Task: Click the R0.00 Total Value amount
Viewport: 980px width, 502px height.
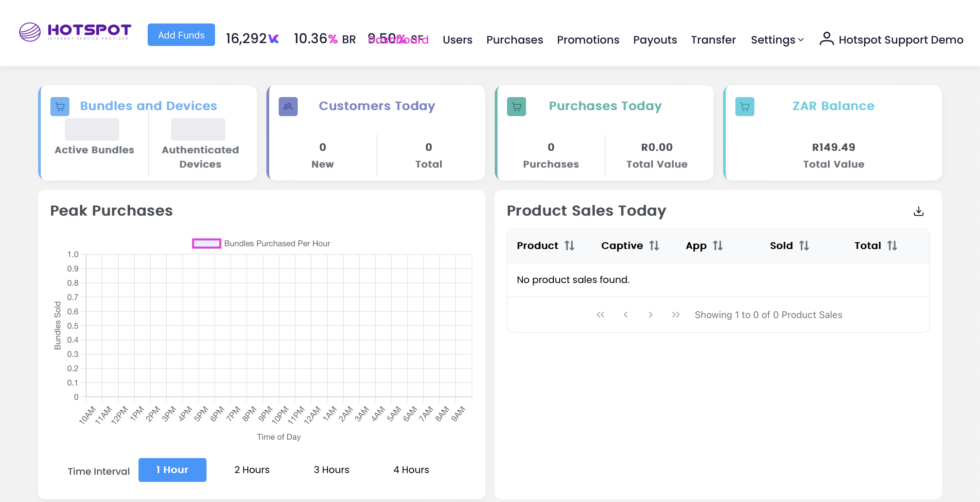Action: [657, 147]
